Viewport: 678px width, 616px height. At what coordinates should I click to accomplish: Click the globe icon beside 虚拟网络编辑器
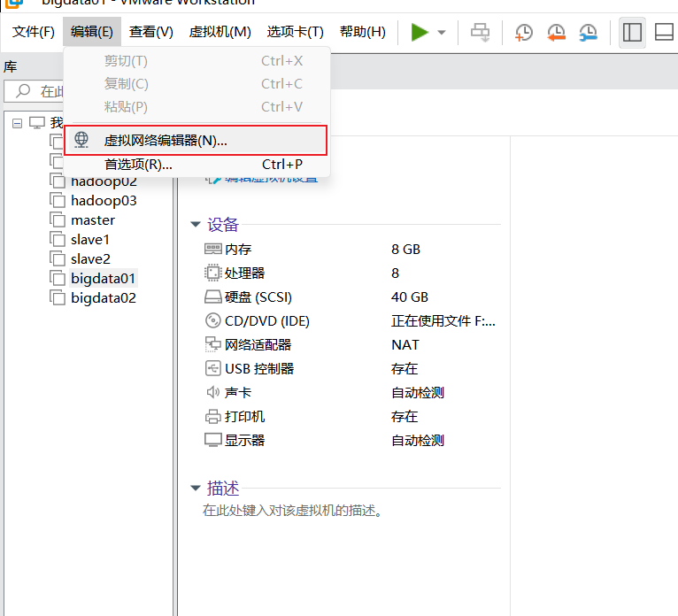[x=81, y=140]
